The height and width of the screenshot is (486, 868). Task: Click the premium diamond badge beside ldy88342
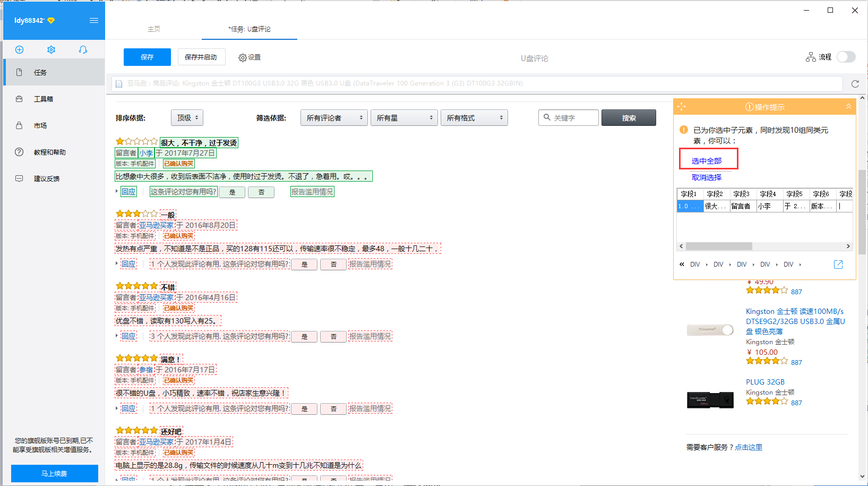51,21
